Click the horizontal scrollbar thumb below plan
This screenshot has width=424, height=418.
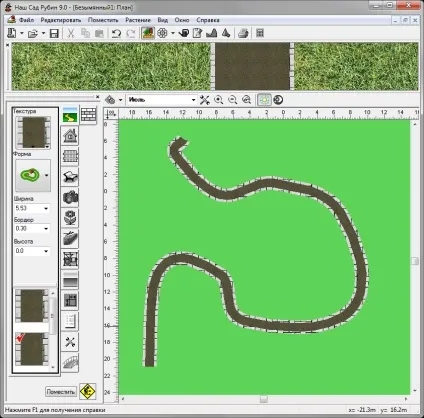click(x=264, y=399)
